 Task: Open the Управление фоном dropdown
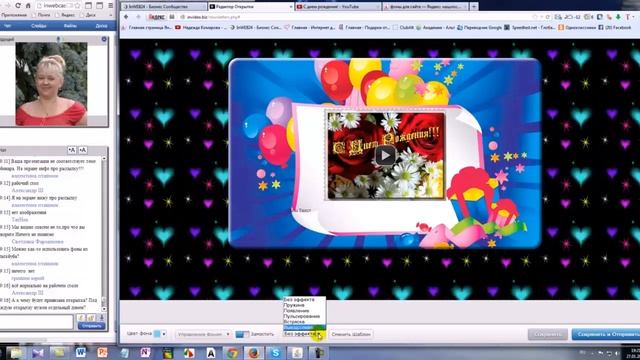(x=203, y=334)
